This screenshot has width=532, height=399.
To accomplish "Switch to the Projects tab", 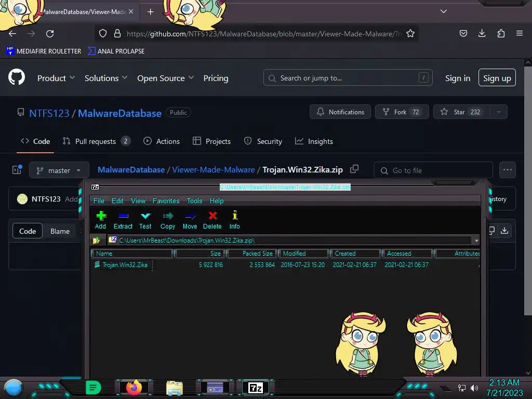I will 211,141.
